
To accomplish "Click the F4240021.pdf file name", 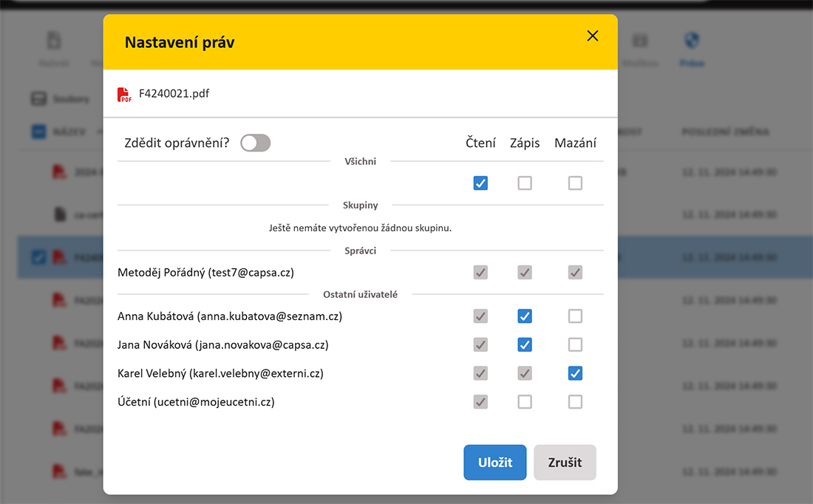I will 174,94.
